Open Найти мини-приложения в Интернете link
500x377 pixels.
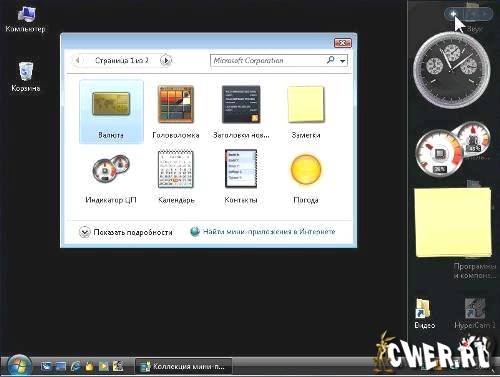[x=269, y=232]
